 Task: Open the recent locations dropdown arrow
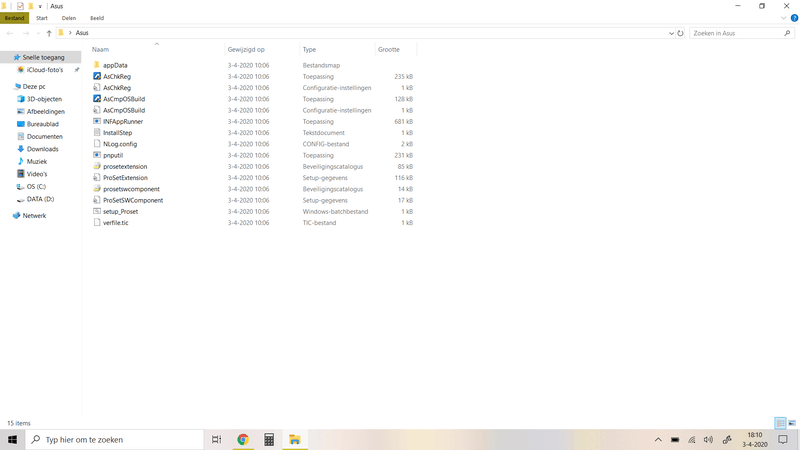point(38,33)
